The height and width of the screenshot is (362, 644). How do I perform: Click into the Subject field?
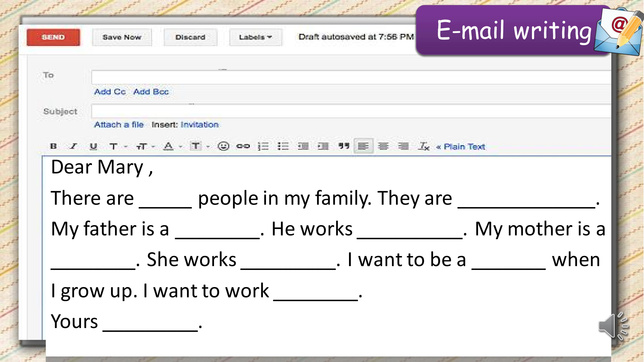351,111
